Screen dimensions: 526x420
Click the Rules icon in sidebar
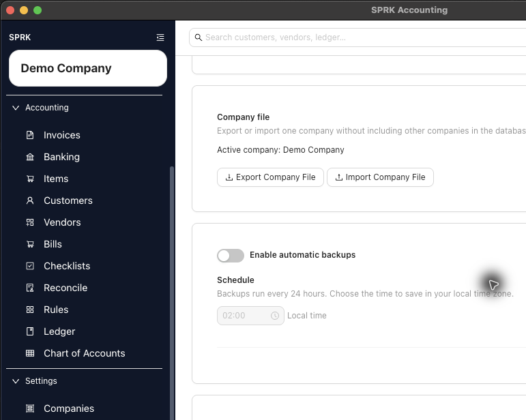(x=30, y=310)
